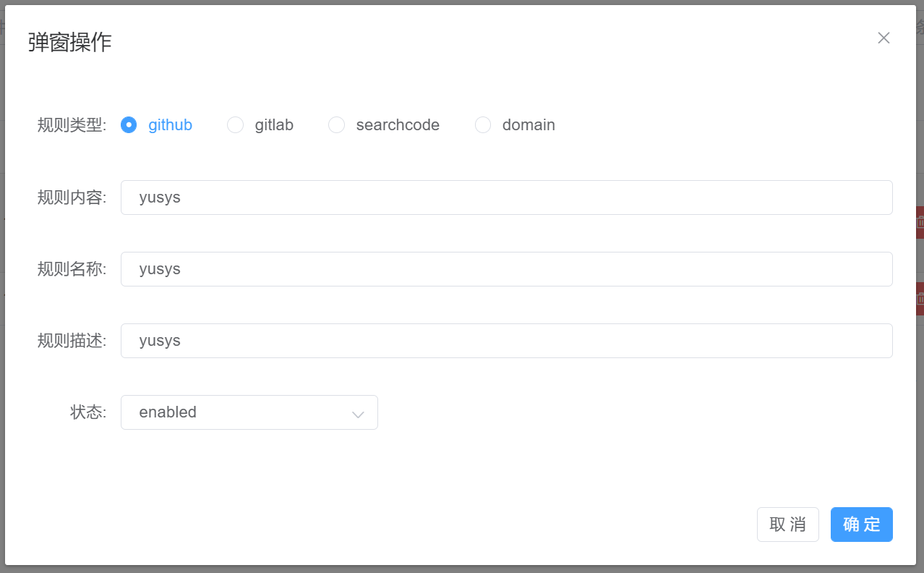This screenshot has height=573, width=924.
Task: Confirm with the blue 确定 button
Action: click(861, 525)
